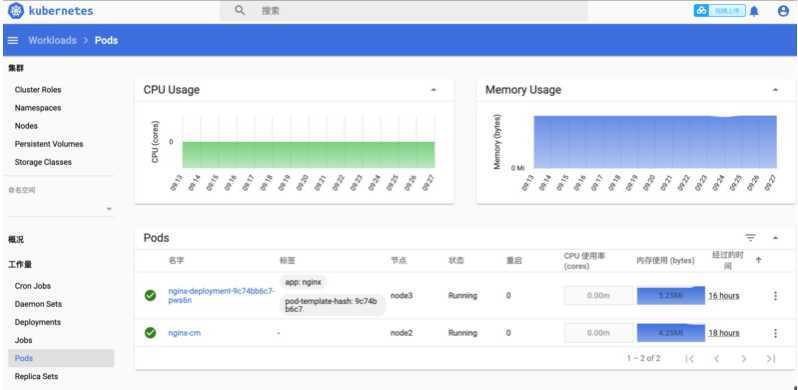Click green status icon of nginx-deployment pod
Image resolution: width=798 pixels, height=390 pixels.
150,295
